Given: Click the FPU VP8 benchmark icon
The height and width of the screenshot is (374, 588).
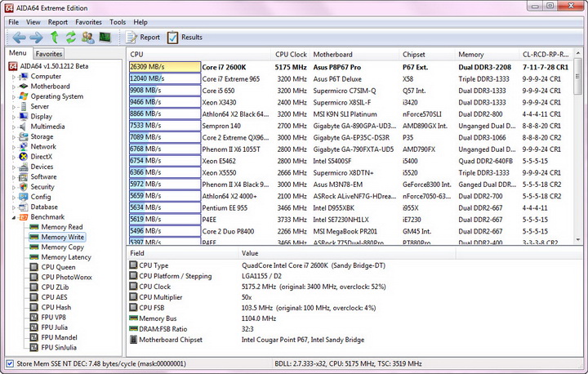Looking at the screenshot, I should pyautogui.click(x=33, y=318).
